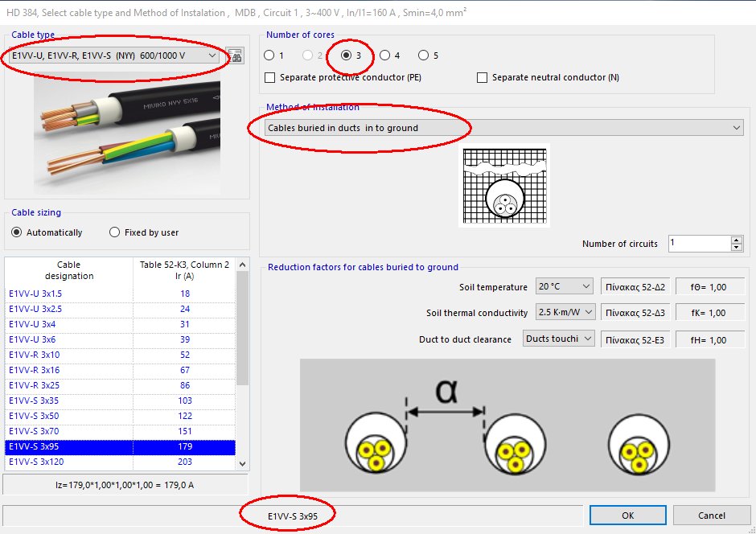Screen dimensions: 756x534
Task: Select the 1-core radio button
Action: coord(269,55)
